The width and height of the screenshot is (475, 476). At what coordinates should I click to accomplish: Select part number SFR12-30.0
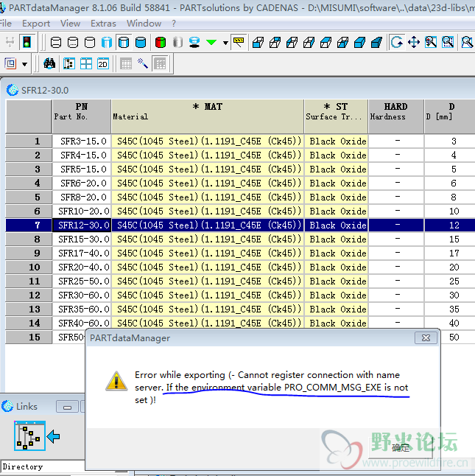coord(82,225)
